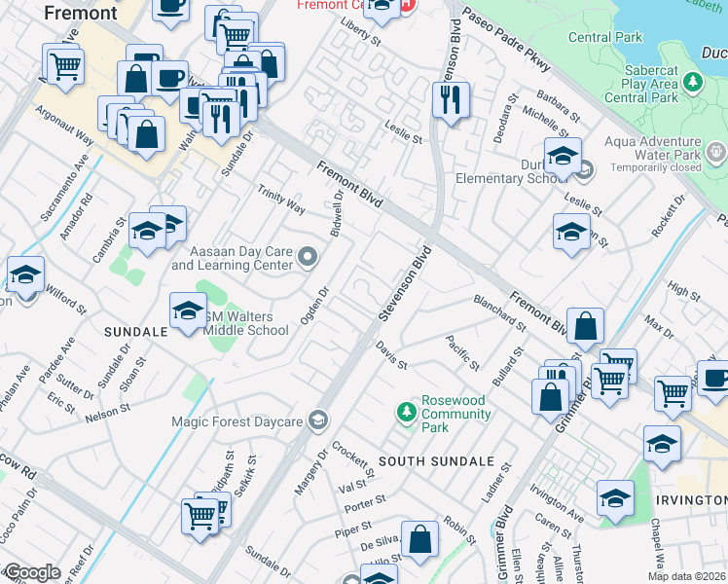
Task: Select the school marker near Cambria St
Action: click(147, 232)
